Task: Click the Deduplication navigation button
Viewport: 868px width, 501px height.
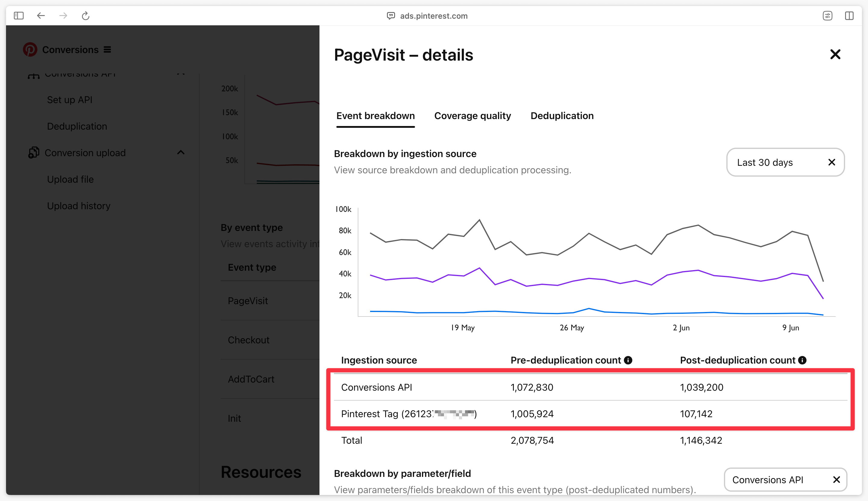Action: 562,116
